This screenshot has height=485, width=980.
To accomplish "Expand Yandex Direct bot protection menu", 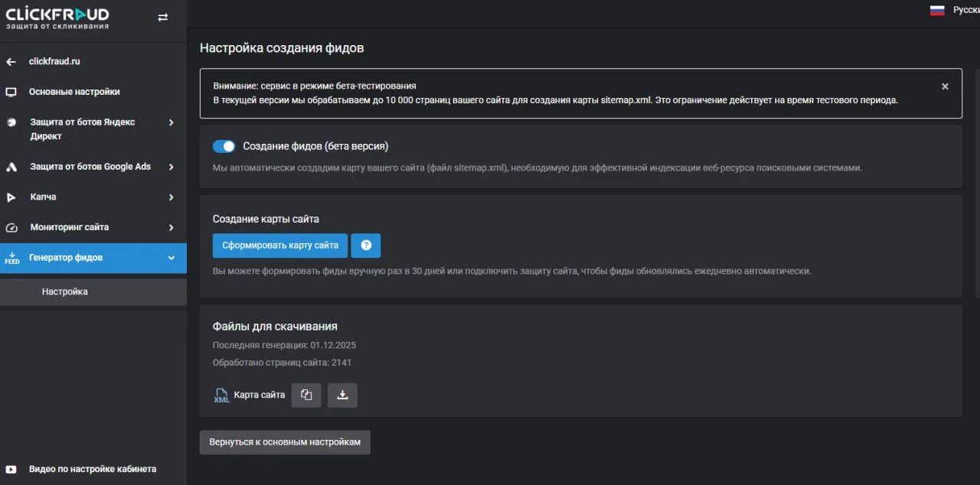I will coord(171,122).
